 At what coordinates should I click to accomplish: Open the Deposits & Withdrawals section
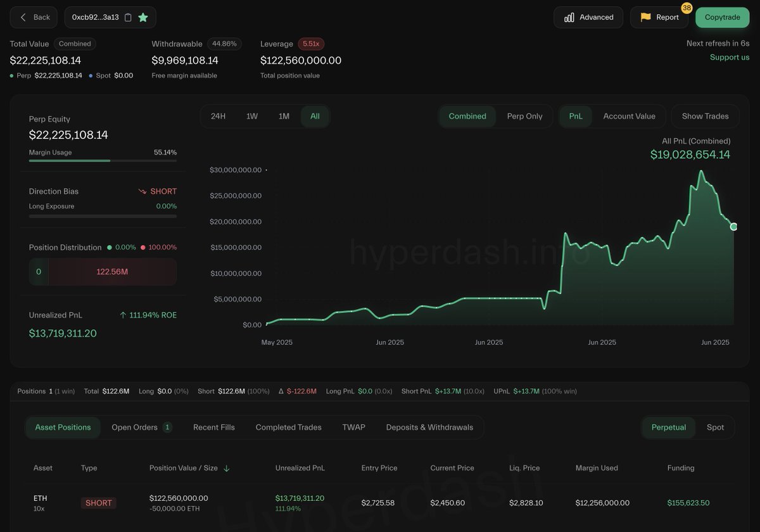tap(429, 427)
